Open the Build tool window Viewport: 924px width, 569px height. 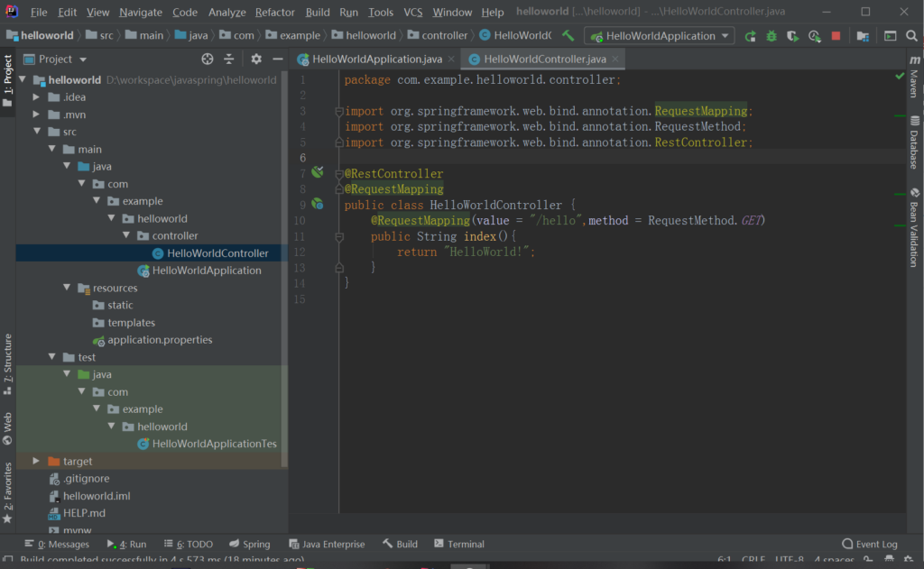(400, 544)
